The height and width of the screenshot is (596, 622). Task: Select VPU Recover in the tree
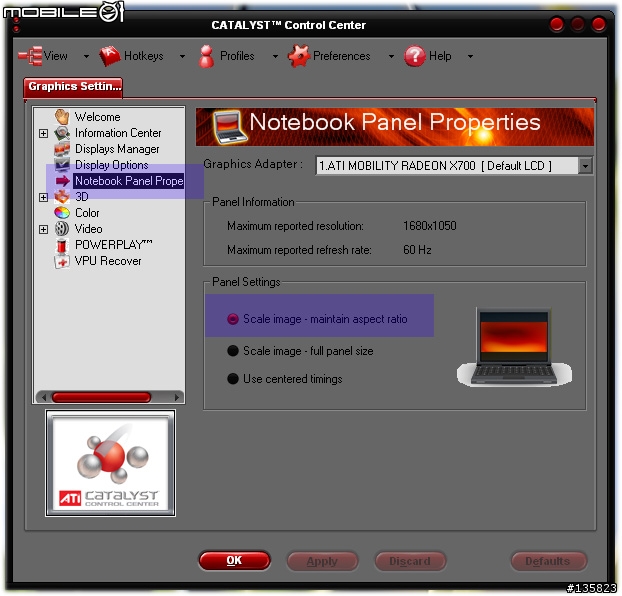108,261
